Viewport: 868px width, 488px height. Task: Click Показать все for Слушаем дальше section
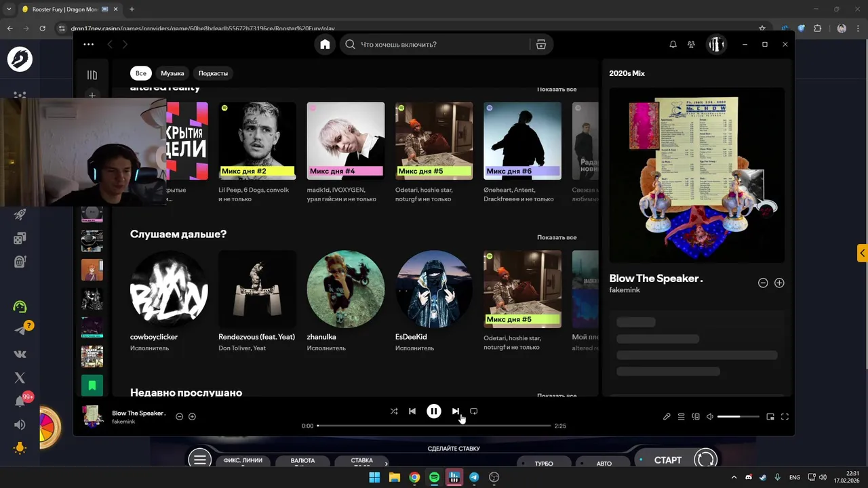pyautogui.click(x=557, y=237)
